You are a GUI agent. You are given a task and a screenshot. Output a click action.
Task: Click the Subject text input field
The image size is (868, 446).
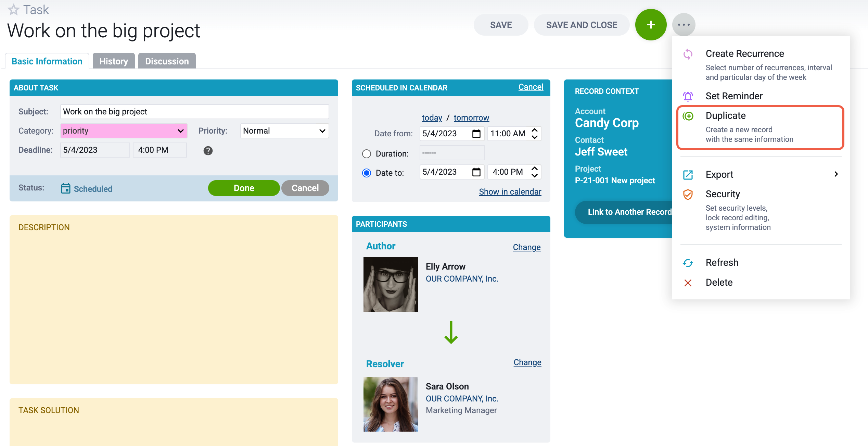(194, 112)
